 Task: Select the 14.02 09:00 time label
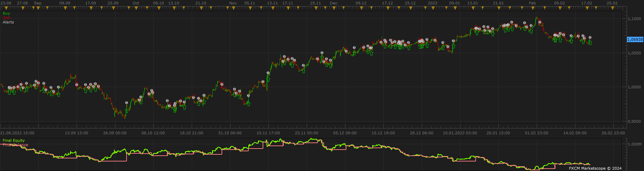[x=575, y=133]
